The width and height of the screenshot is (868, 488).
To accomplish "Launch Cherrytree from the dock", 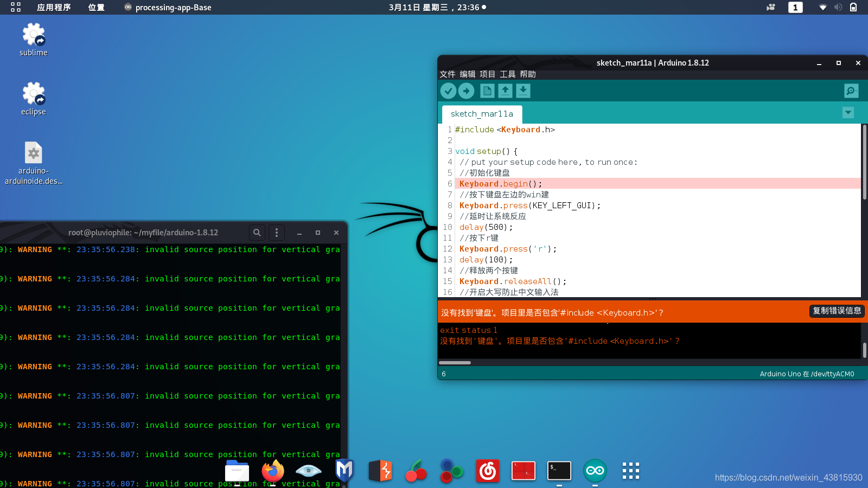I will coord(416,471).
